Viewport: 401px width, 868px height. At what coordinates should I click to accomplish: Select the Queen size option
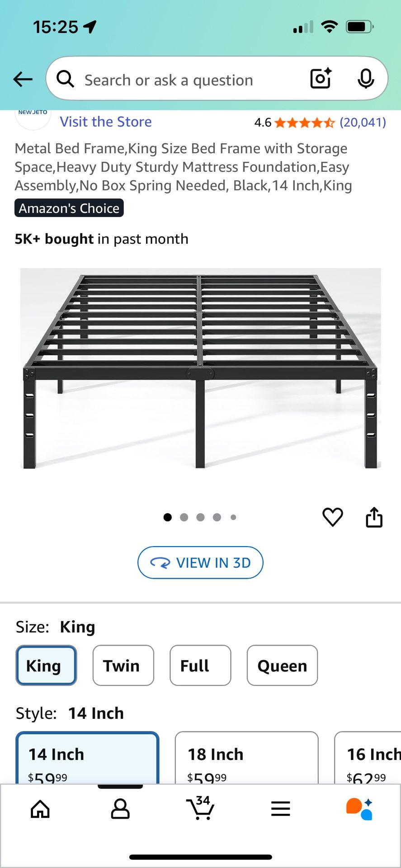point(282,665)
